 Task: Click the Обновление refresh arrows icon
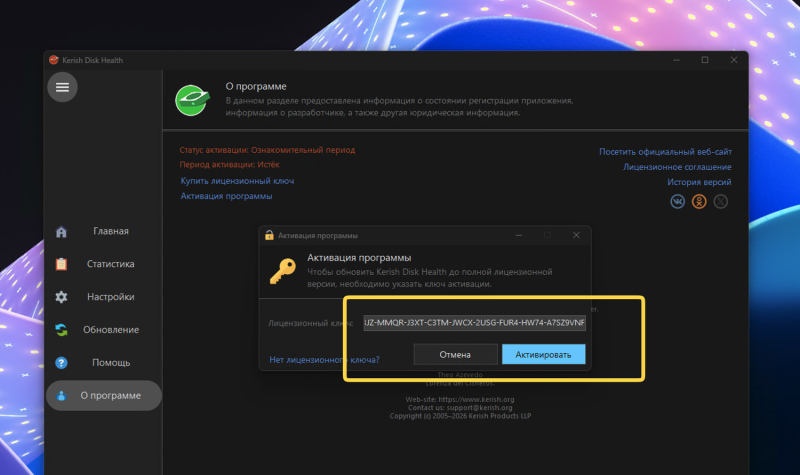(x=62, y=330)
